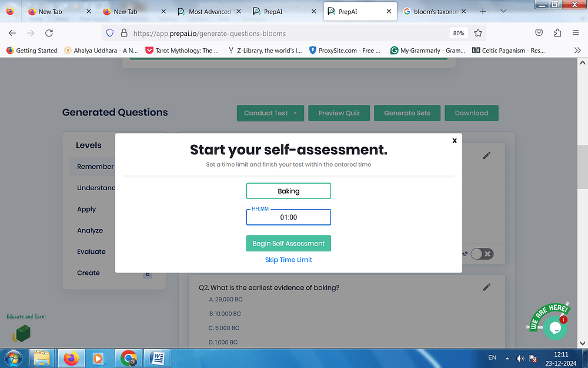Screen dimensions: 588x368
Task: Close the self-assessment dialog with the X
Action: click(455, 141)
